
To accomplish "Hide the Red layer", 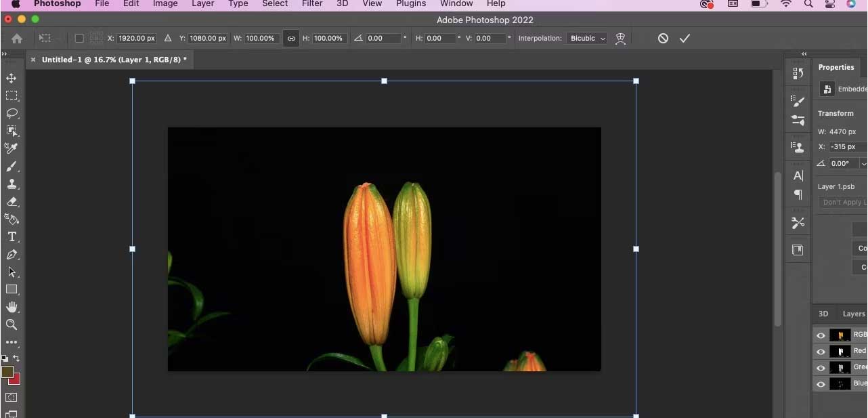I will tap(821, 351).
